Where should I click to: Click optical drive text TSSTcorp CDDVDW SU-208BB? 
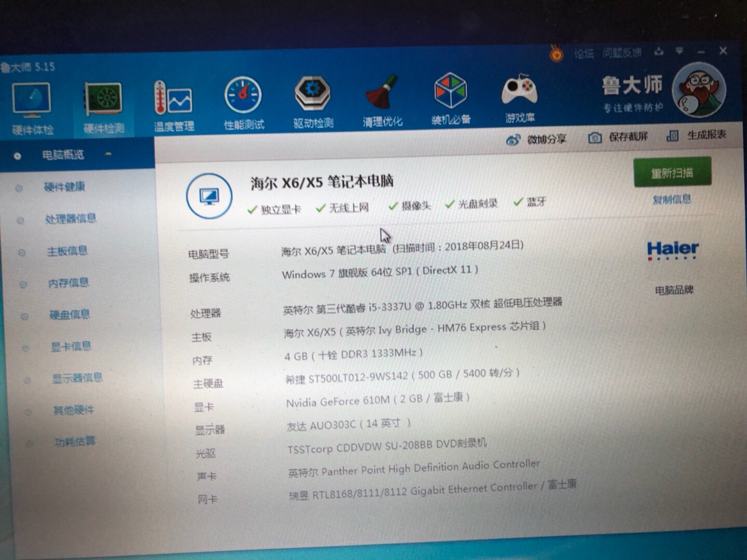pyautogui.click(x=387, y=446)
